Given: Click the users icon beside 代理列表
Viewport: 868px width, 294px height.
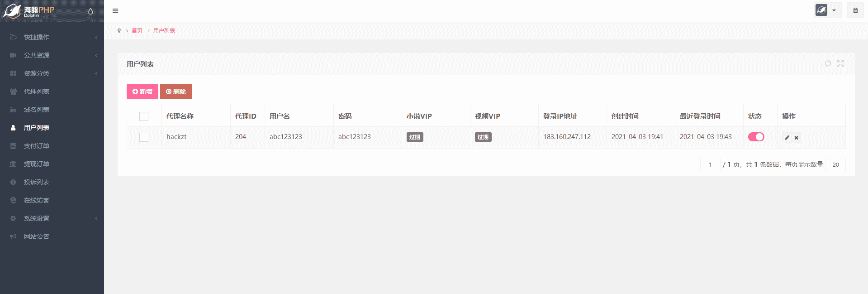Looking at the screenshot, I should [x=13, y=92].
